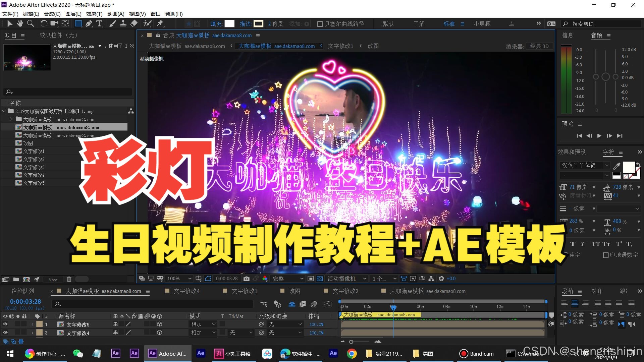Enable the Hindi digits checkbox

pos(605,255)
